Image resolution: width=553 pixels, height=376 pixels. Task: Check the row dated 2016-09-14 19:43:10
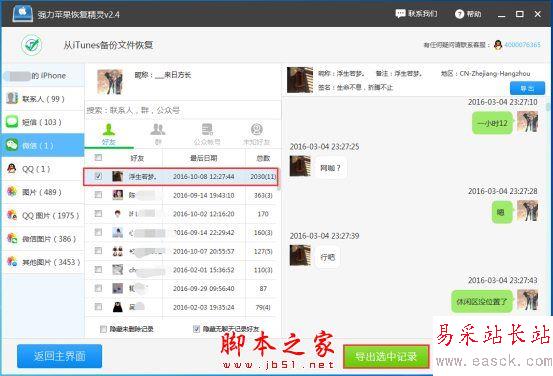coord(98,195)
